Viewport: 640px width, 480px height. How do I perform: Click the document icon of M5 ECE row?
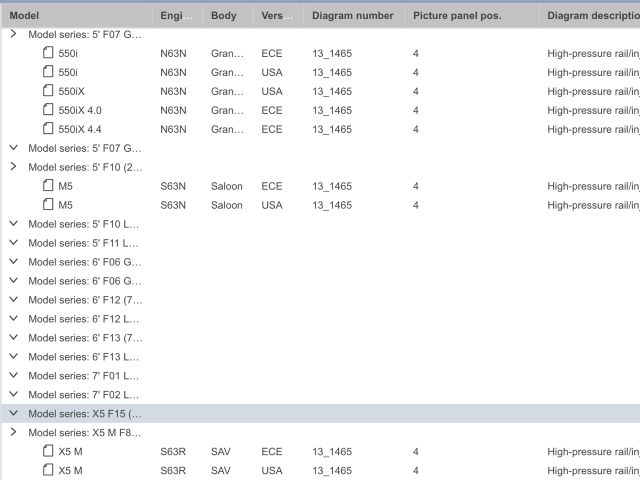coord(48,186)
